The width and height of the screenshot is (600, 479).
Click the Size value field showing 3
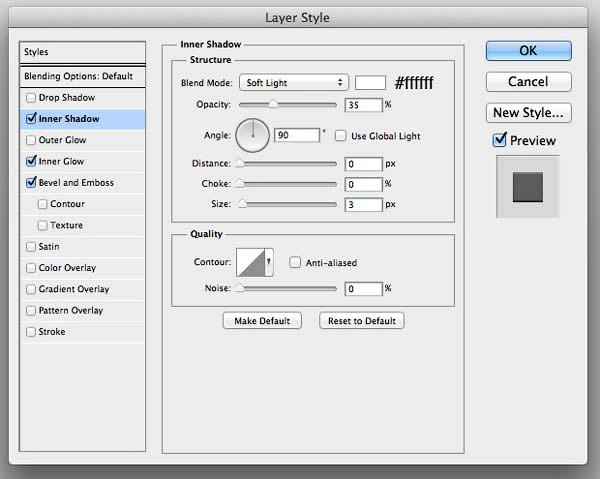click(364, 205)
